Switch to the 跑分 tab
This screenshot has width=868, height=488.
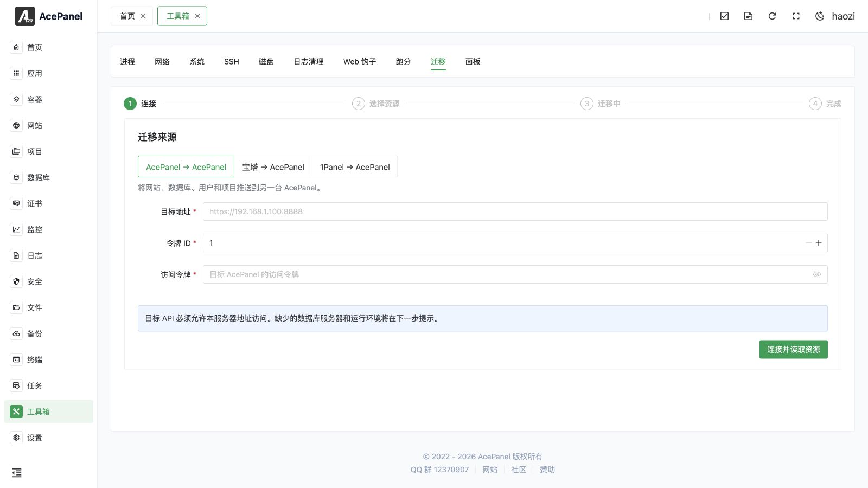coord(403,62)
